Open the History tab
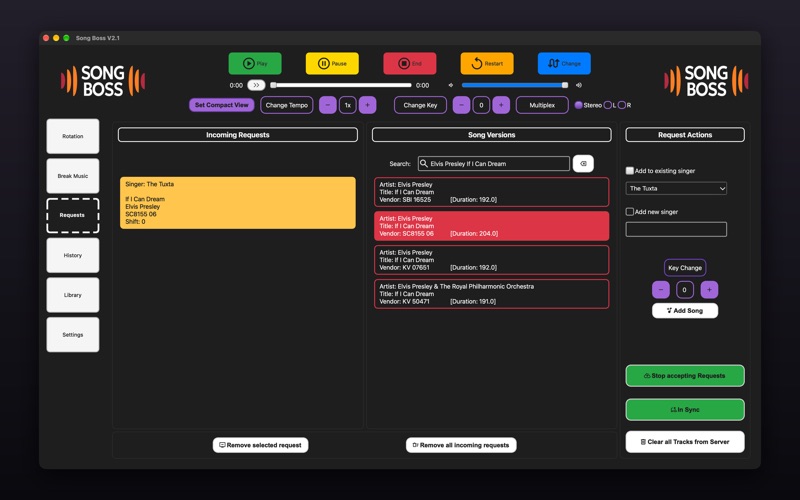This screenshot has height=500, width=800. click(73, 255)
